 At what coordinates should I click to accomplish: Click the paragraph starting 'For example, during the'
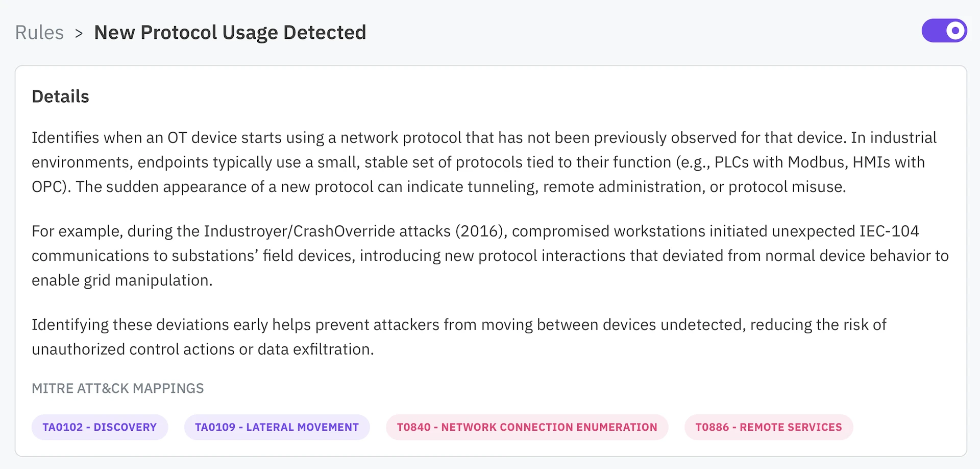490,255
